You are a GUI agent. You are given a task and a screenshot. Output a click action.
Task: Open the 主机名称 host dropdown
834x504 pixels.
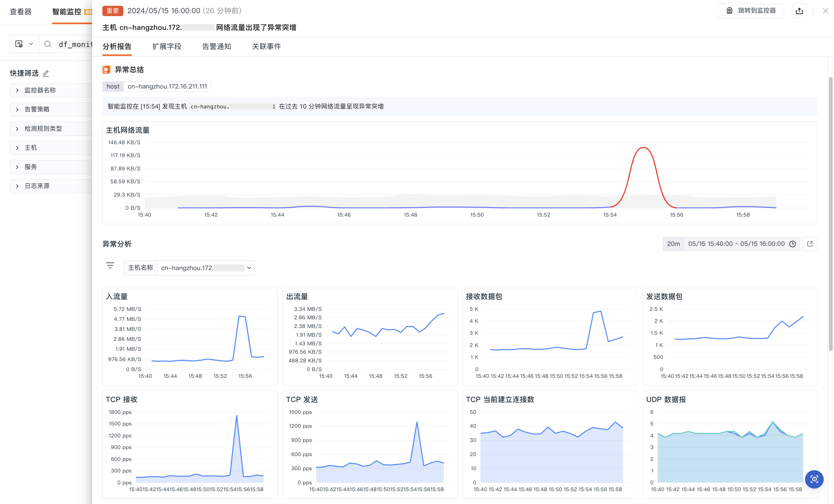pos(206,268)
